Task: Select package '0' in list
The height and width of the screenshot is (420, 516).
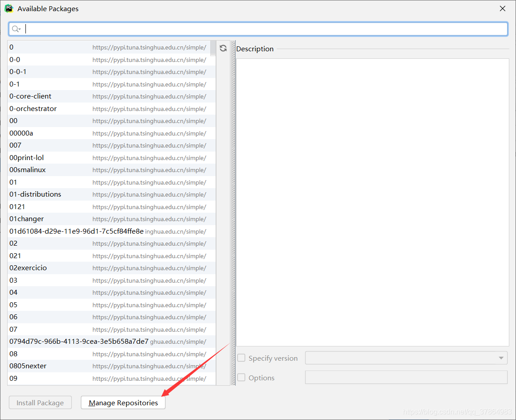Action: [x=112, y=47]
